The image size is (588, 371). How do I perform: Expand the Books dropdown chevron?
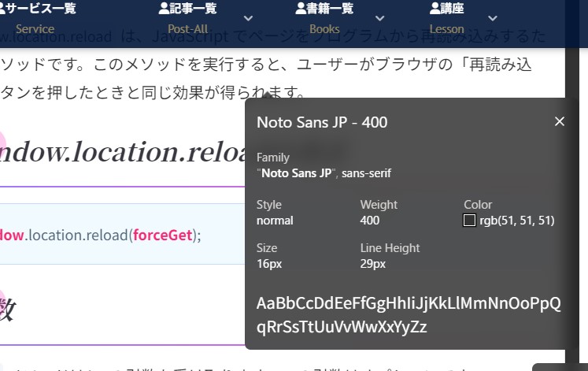coord(380,19)
